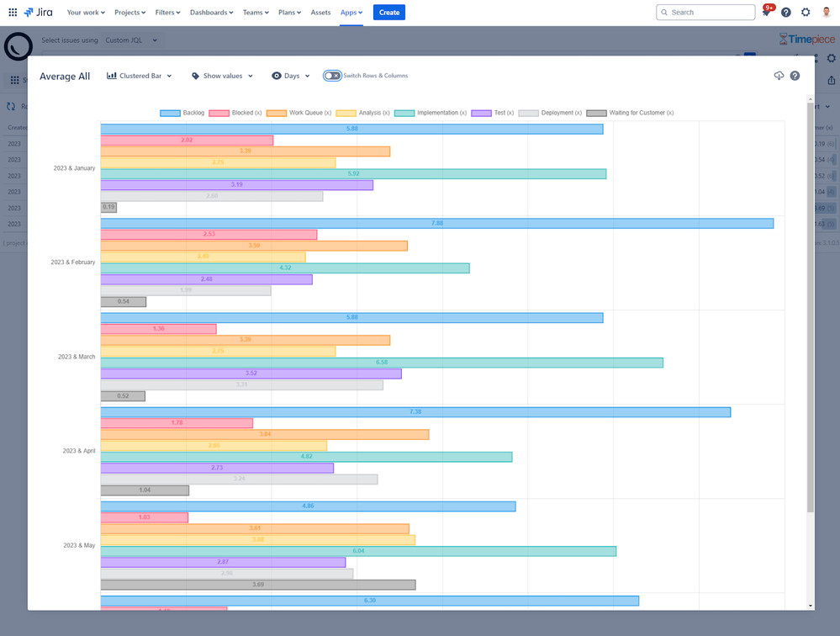Click the January Implementation bar showing 5.92

click(353, 173)
